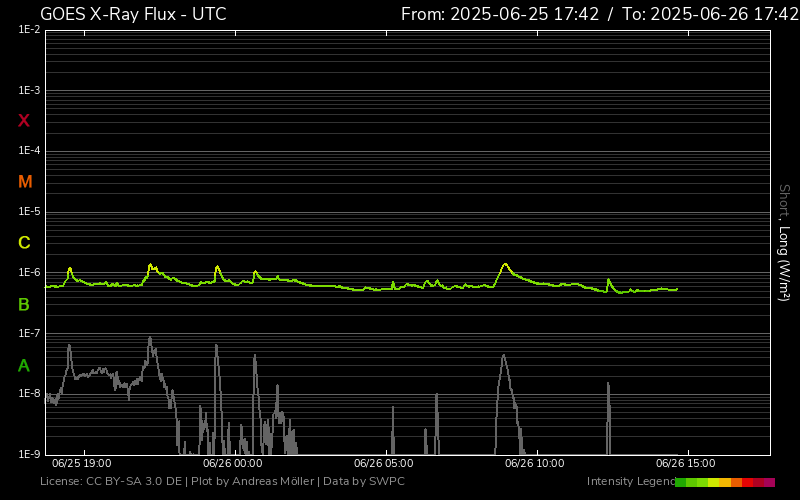Image resolution: width=800 pixels, height=500 pixels.
Task: Click the 06/25 19:00 time axis label
Action: coord(81,464)
